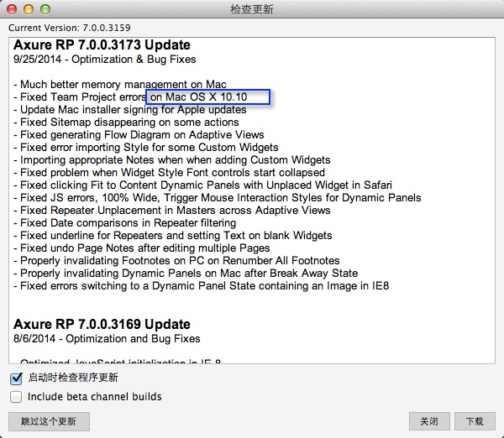
Task: Click the Axure RP 7.0.0.3173 Update heading
Action: pyautogui.click(x=102, y=45)
